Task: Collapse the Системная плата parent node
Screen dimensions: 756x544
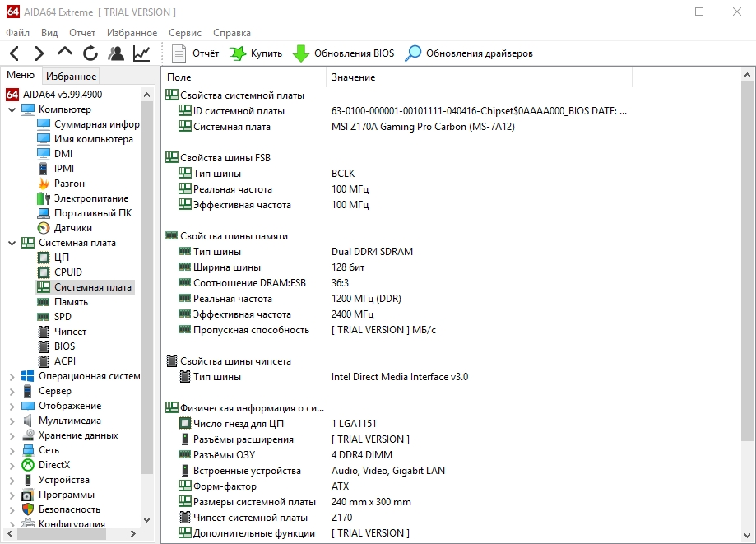Action: [x=12, y=243]
